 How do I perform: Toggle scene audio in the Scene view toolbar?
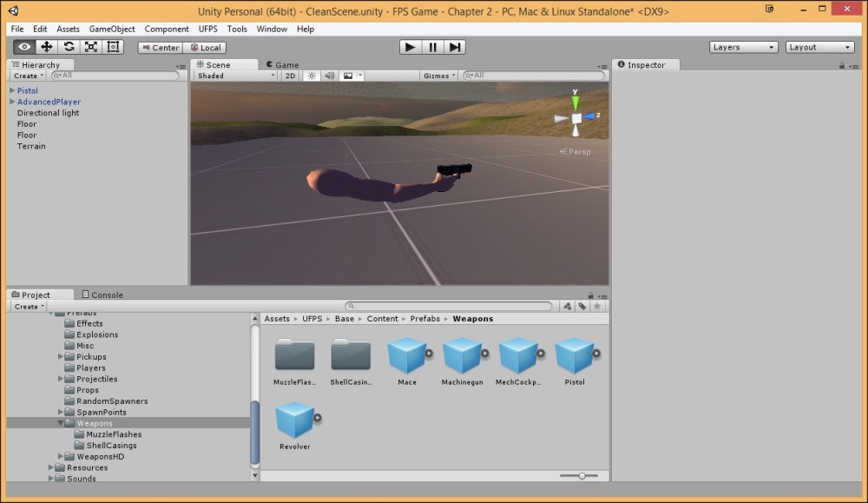pos(329,76)
